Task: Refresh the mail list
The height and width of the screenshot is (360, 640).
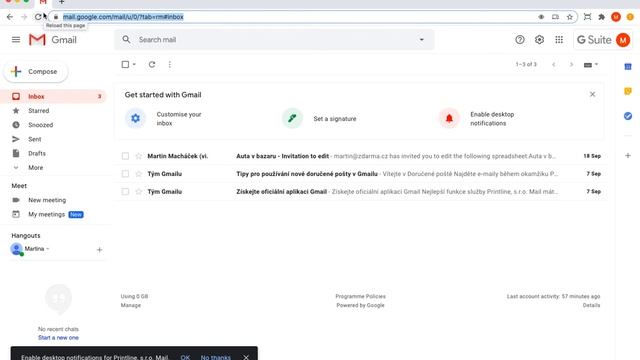Action: tap(152, 64)
